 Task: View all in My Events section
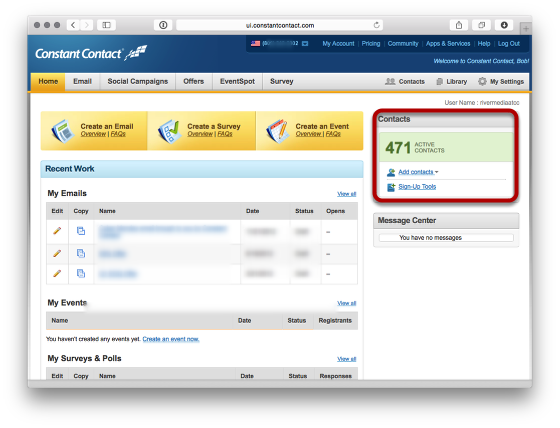click(x=346, y=303)
